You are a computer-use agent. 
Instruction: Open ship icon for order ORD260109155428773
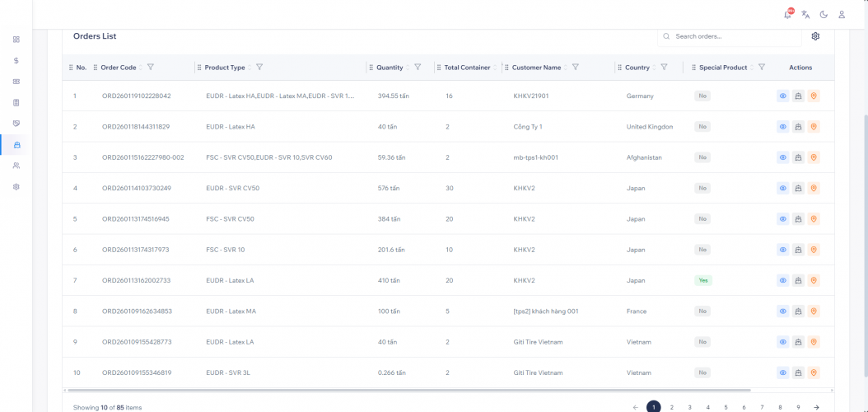[x=798, y=342]
